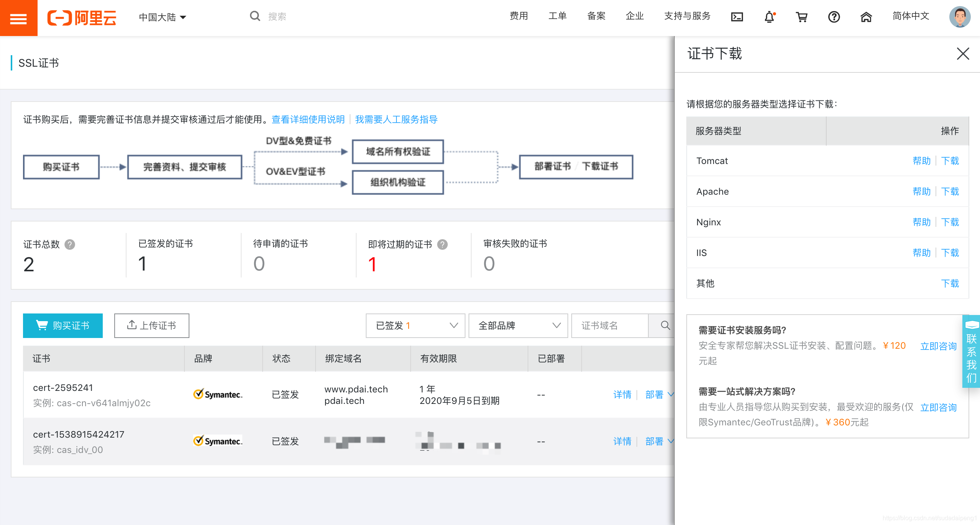Open 查看详细使用说明 link

point(307,119)
